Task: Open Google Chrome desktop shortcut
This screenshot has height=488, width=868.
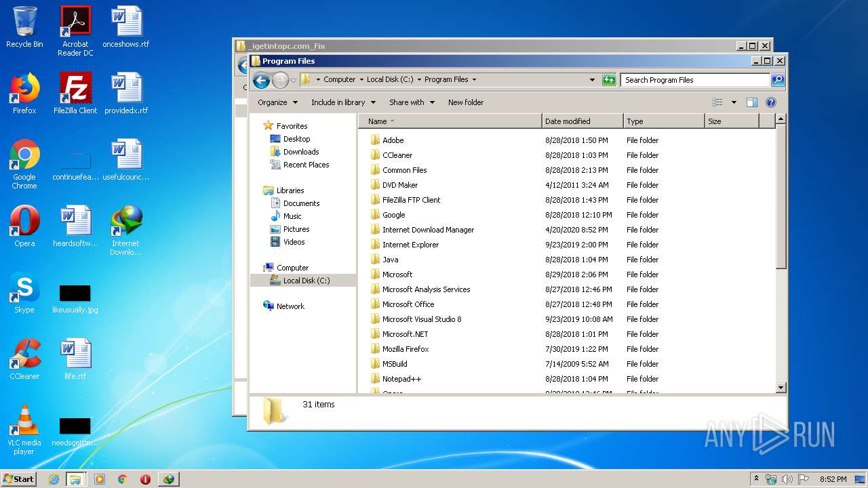Action: (x=24, y=164)
